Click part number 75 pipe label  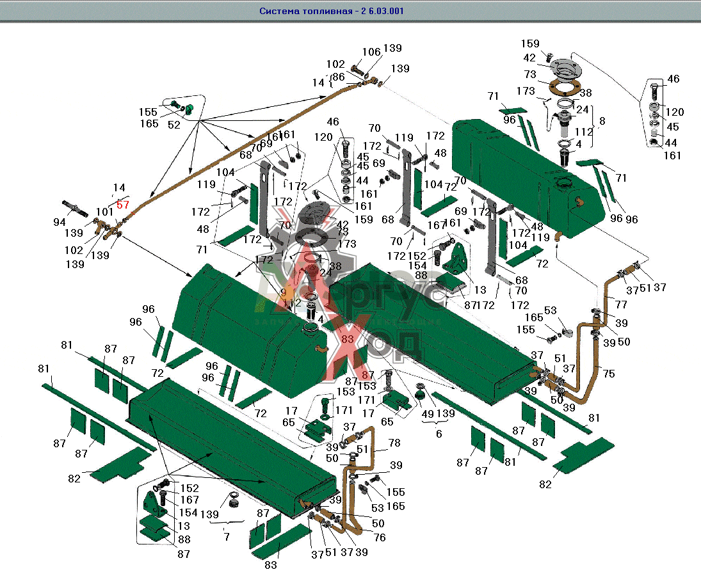pos(608,374)
